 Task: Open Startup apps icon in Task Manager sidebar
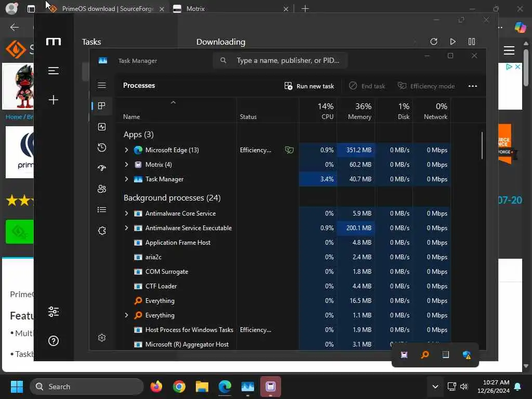(x=102, y=168)
